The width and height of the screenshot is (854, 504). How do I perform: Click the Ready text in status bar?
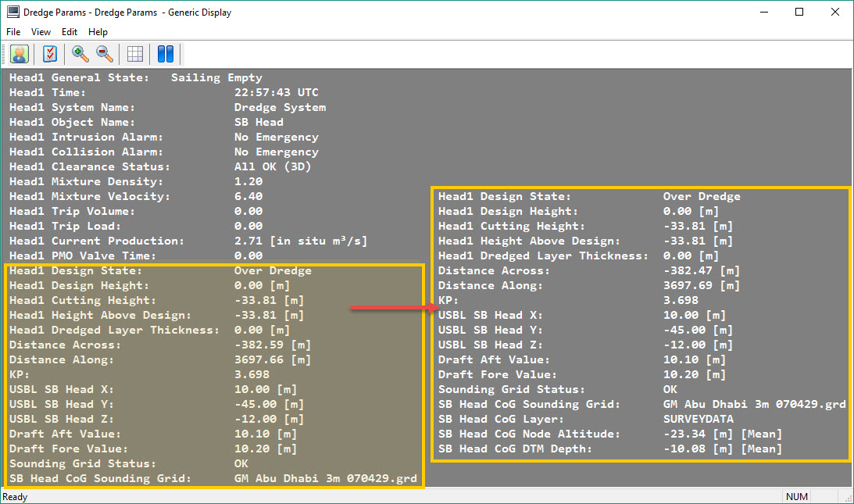(x=16, y=497)
